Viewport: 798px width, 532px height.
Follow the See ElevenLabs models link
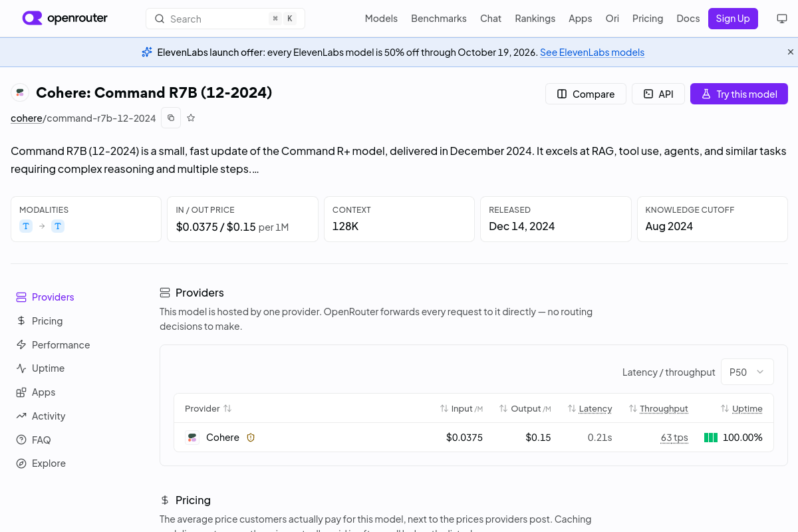point(592,52)
